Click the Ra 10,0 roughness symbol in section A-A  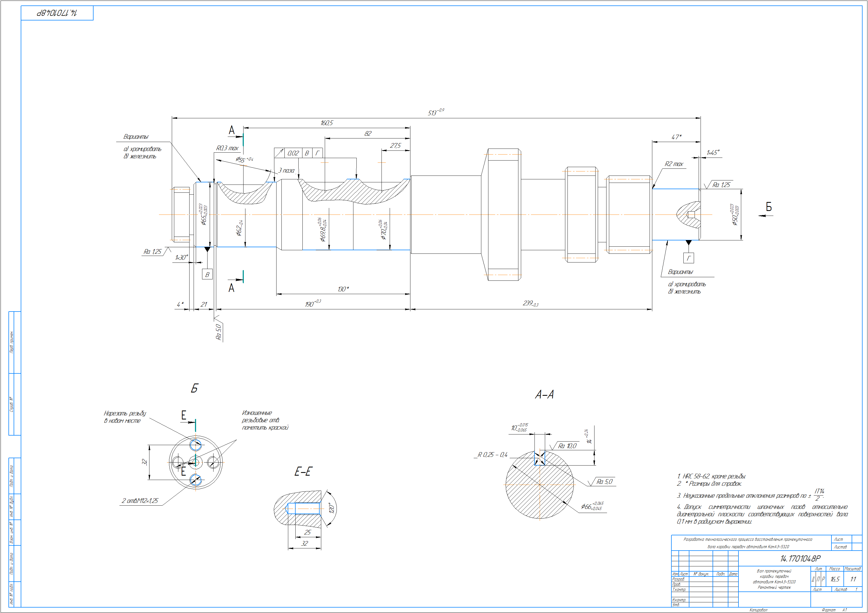(567, 446)
